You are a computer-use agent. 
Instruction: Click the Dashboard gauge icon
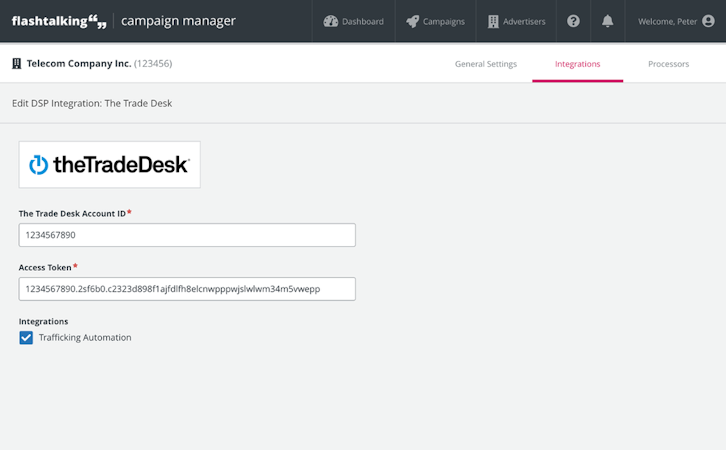coord(331,21)
